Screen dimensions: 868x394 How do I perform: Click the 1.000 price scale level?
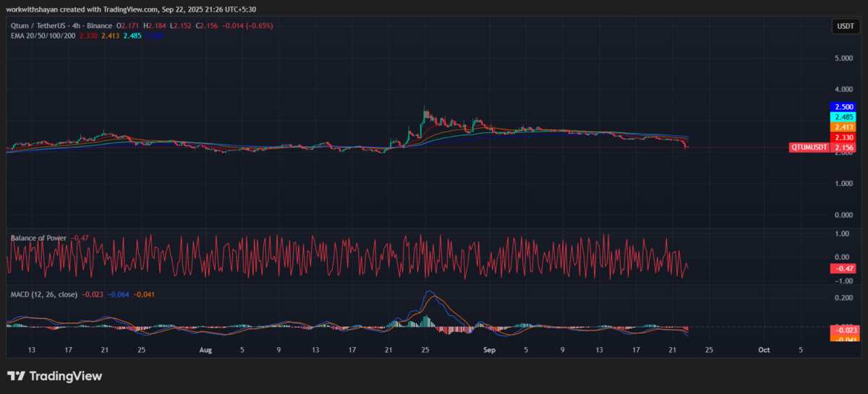(844, 184)
